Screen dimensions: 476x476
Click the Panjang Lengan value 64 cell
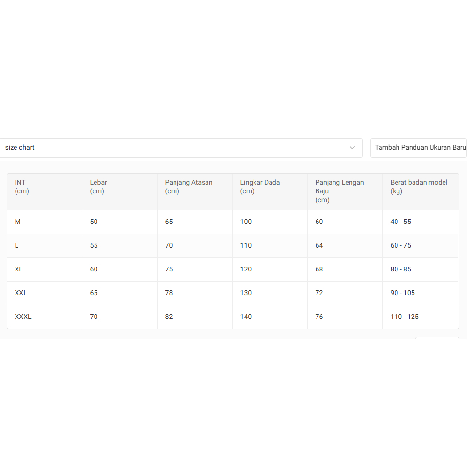click(x=319, y=246)
